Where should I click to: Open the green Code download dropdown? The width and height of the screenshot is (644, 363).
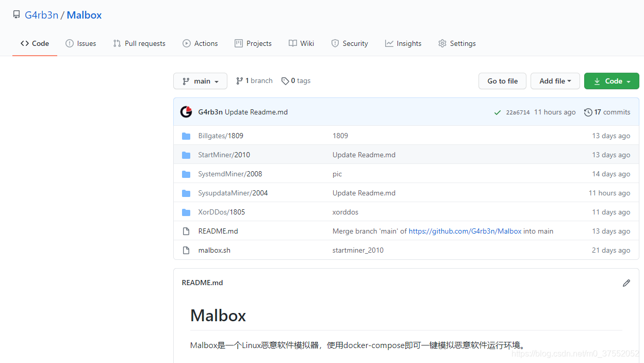[x=612, y=81]
